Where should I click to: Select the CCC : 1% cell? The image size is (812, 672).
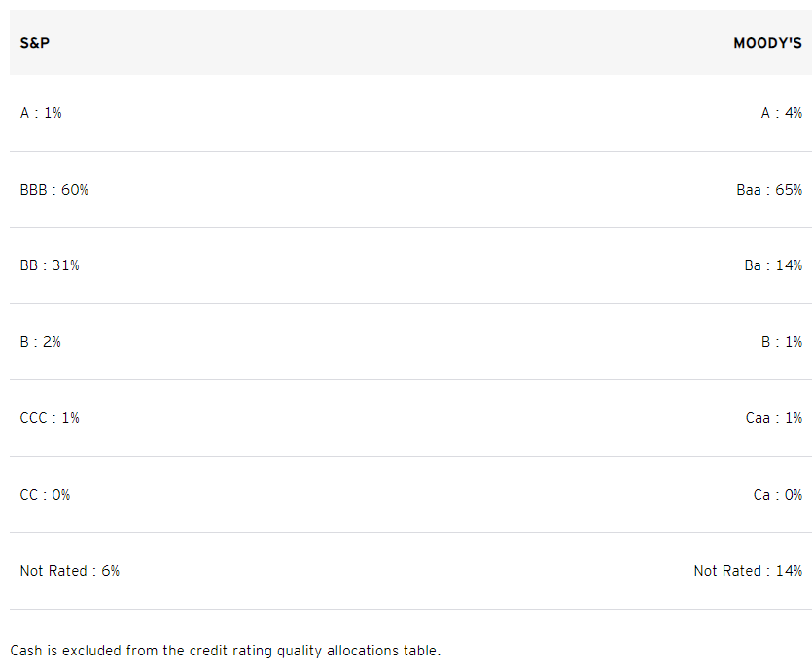(50, 418)
